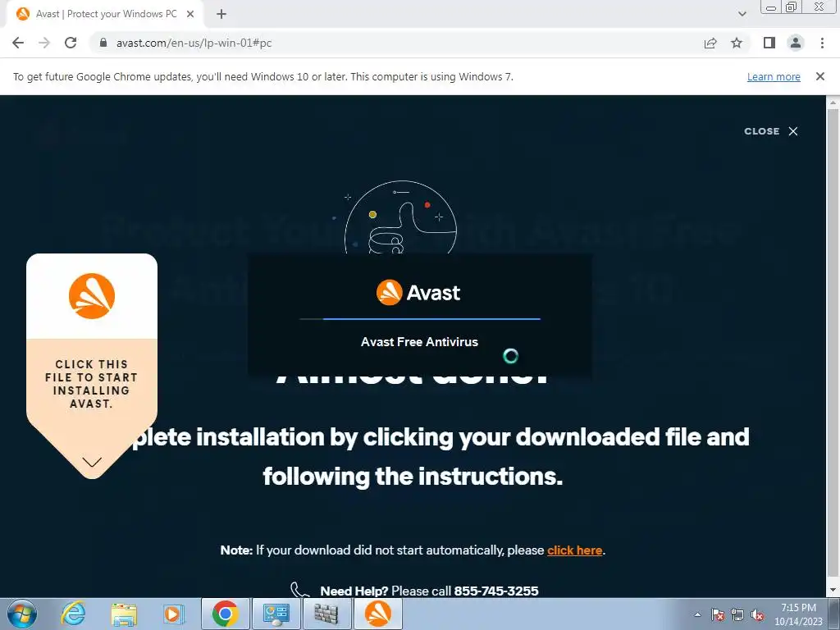The width and height of the screenshot is (840, 630).
Task: Switch to Chrome in the taskbar
Action: point(225,614)
